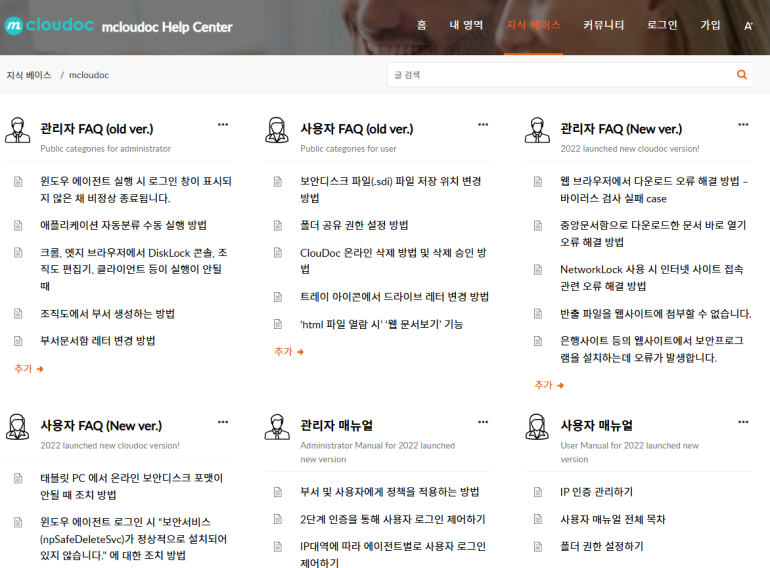Open the 사용자 FAQ (old ver.) category title
The height and width of the screenshot is (568, 770).
tap(357, 129)
